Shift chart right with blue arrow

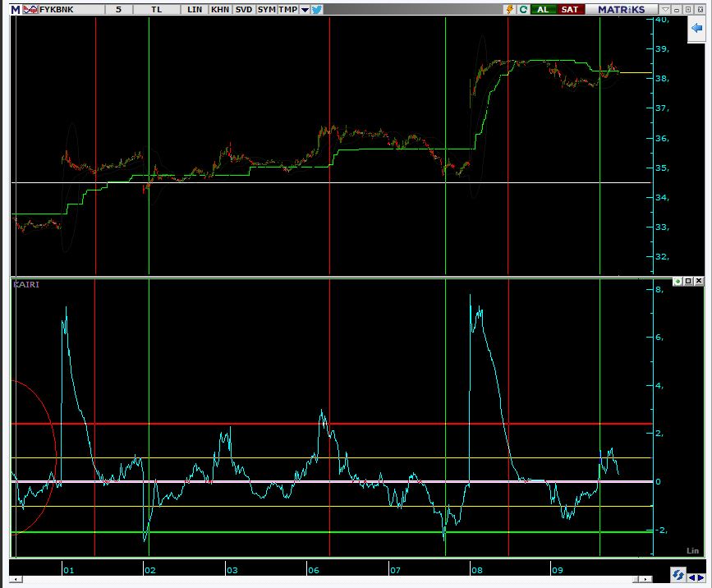click(701, 577)
